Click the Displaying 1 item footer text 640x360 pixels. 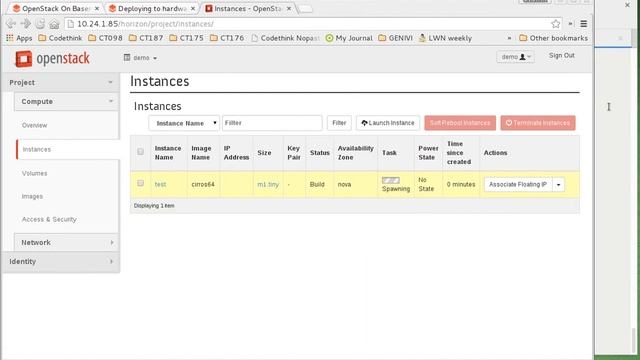tap(154, 206)
